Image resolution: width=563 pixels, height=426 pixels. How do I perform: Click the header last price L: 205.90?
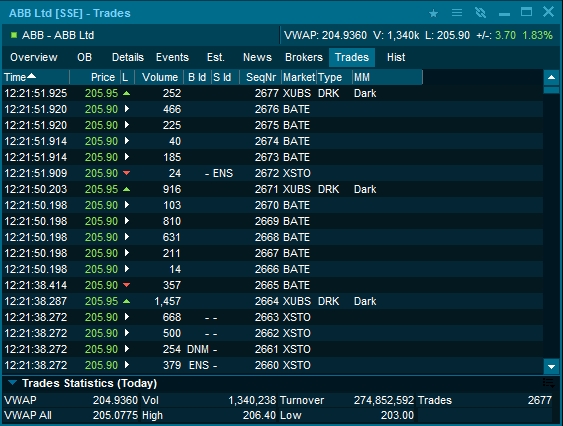click(447, 35)
